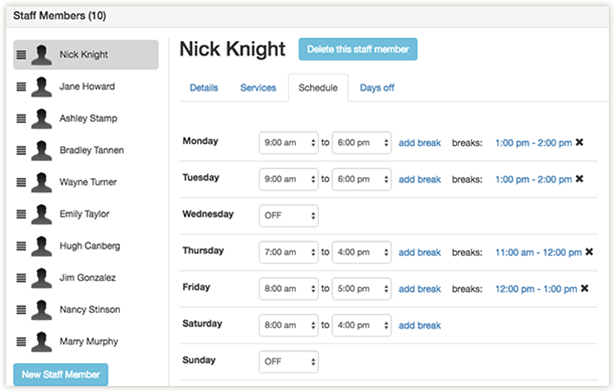Click add break link for Tuesday
This screenshot has height=392, width=615.
tap(420, 179)
